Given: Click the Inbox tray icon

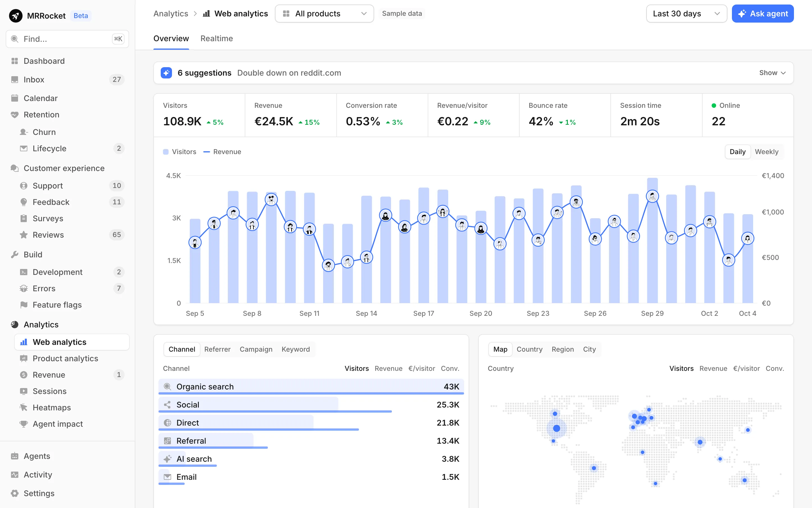Looking at the screenshot, I should click(14, 80).
